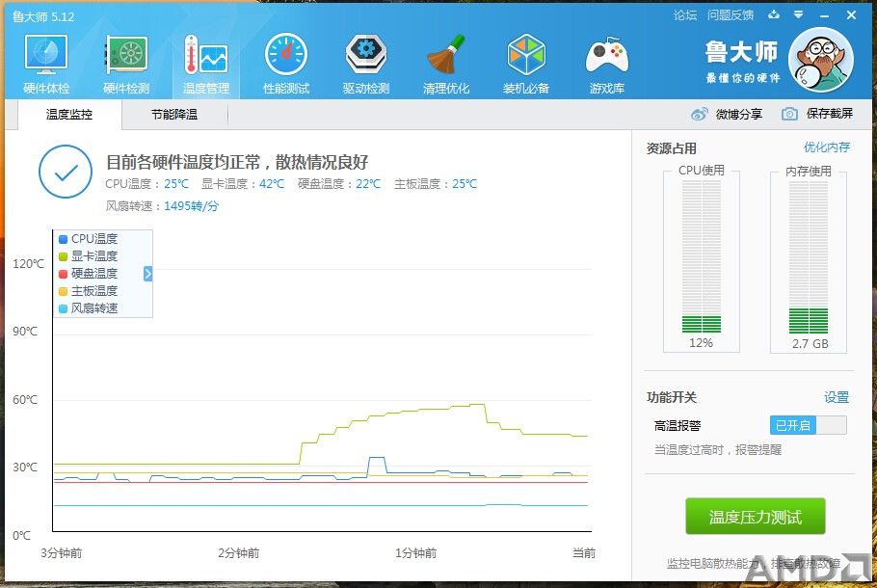This screenshot has height=588, width=877.
Task: Click the 风扇转速 1495转/分 value
Action: 191,206
